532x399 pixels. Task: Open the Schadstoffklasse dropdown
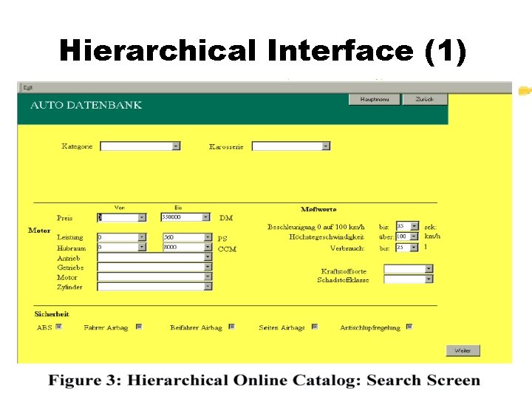(409, 279)
